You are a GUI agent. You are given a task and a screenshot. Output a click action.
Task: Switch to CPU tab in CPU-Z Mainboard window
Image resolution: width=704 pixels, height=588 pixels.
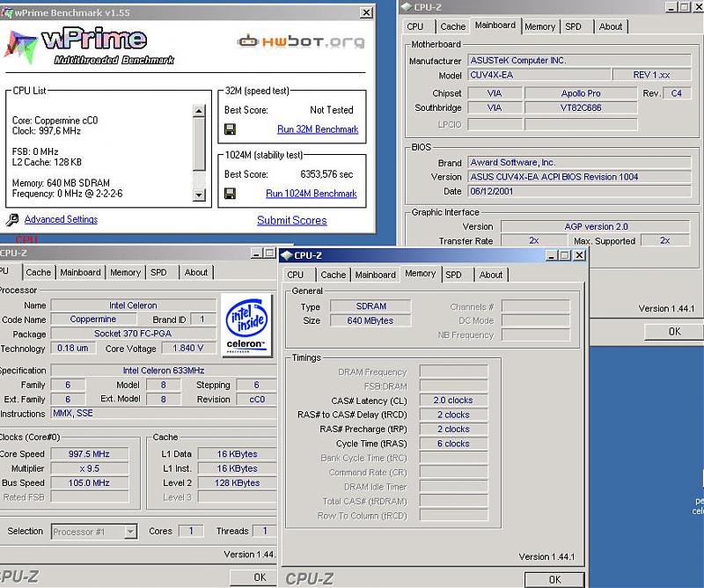414,27
